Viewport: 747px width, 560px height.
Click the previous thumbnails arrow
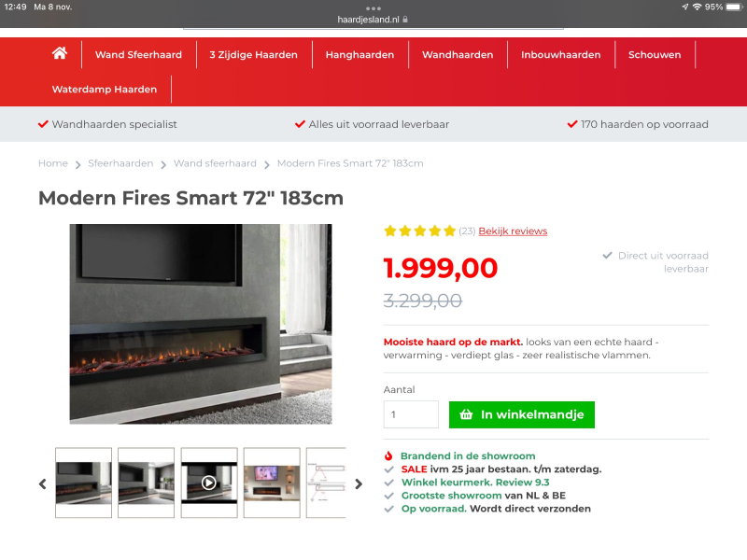pos(43,483)
